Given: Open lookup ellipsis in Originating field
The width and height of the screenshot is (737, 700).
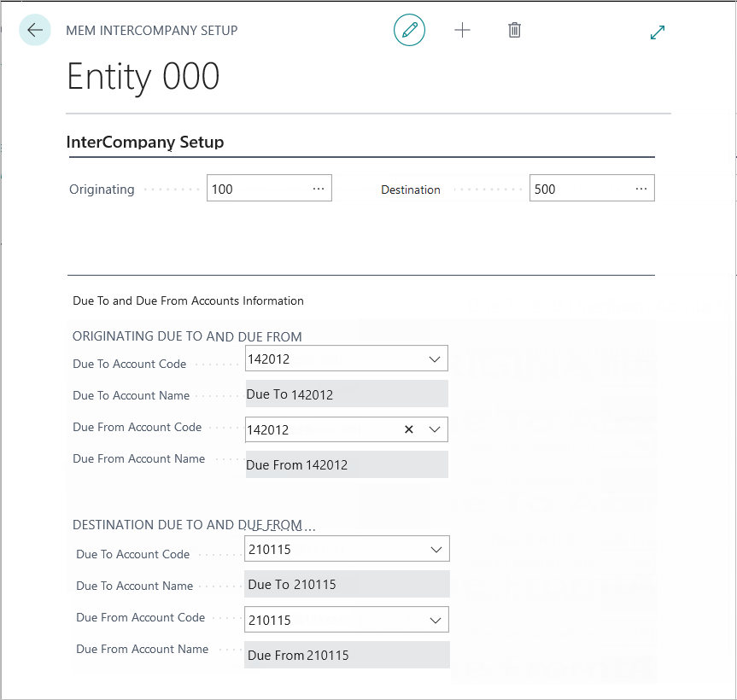Looking at the screenshot, I should tap(319, 189).
